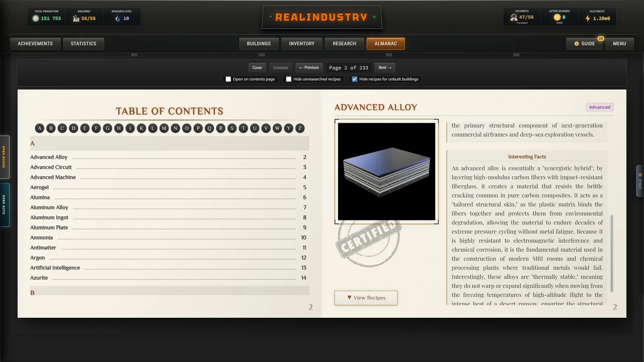The width and height of the screenshot is (644, 362).
Task: Click the Contents button
Action: 281,68
